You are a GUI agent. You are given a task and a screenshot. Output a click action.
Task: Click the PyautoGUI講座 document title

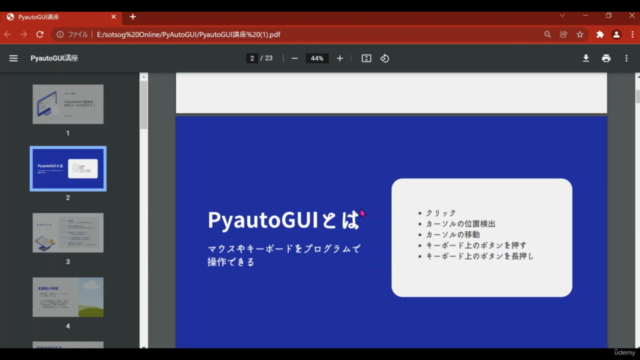54,58
